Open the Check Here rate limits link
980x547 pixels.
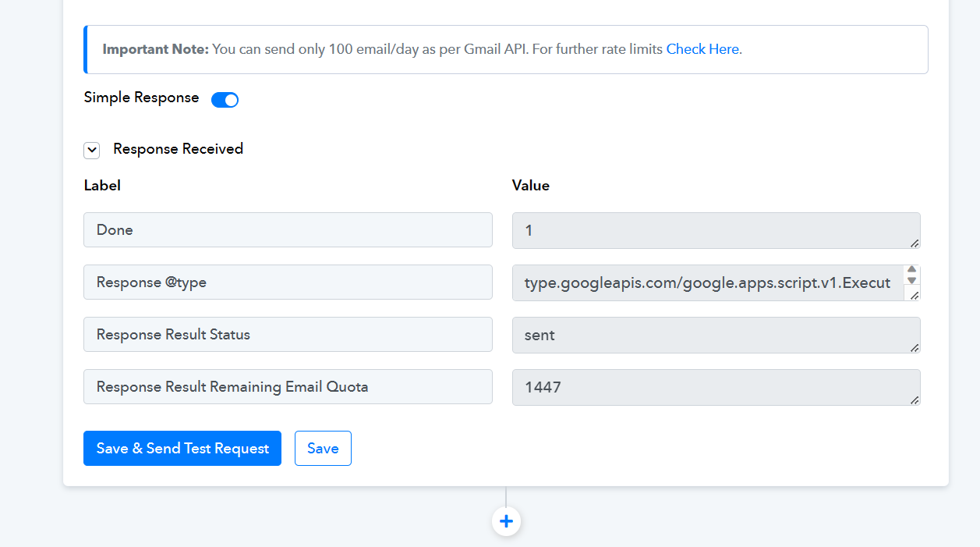pos(702,49)
